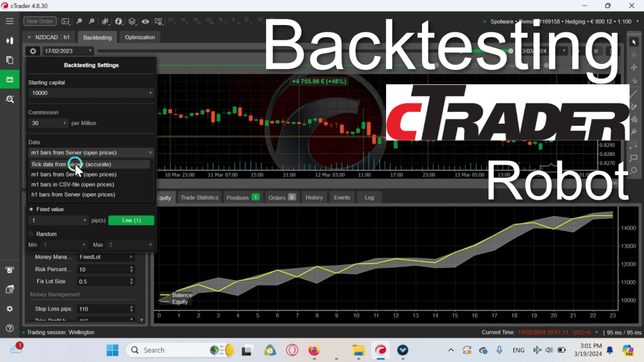Screen dimensions: 644x362
Task: Open the Trade candlestick section in sidebar
Action: 9,40
